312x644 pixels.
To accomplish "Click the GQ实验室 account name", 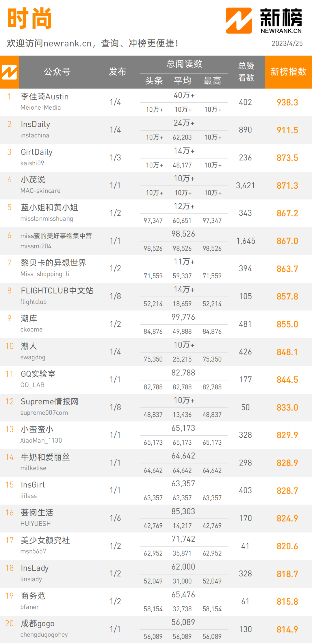I will pos(38,374).
